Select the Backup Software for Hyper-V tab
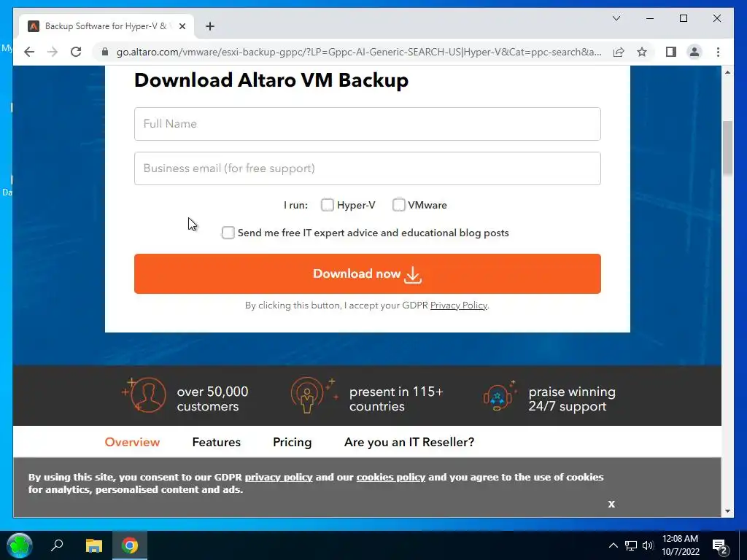The width and height of the screenshot is (747, 560). pyautogui.click(x=106, y=26)
